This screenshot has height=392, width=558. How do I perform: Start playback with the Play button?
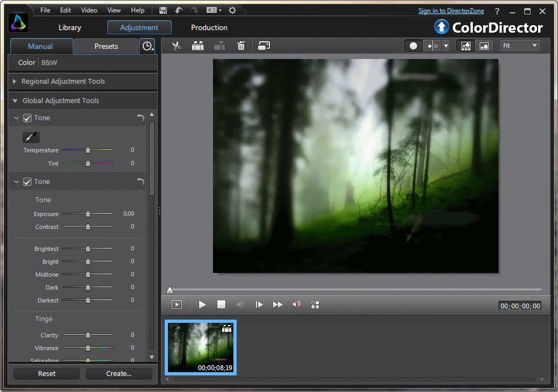pyautogui.click(x=202, y=305)
